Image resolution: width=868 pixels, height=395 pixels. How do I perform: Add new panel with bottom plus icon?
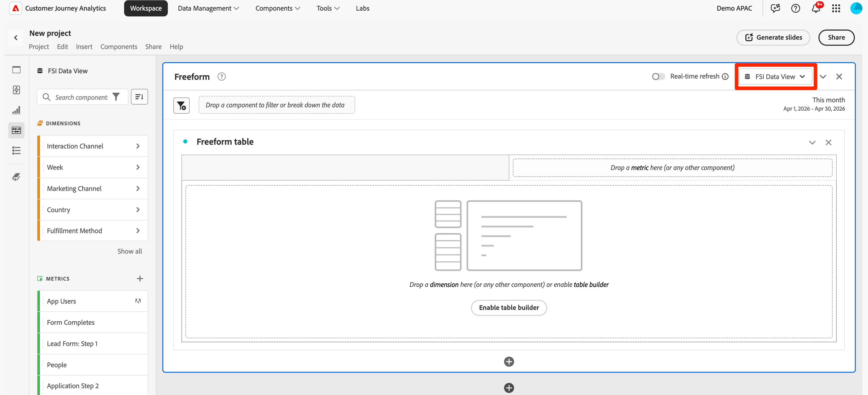(x=509, y=388)
